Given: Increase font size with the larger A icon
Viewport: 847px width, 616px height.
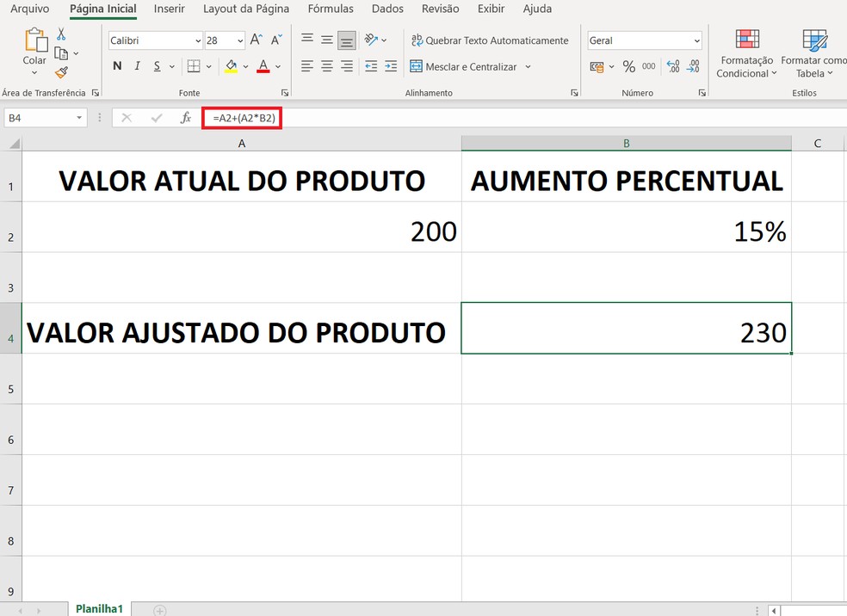Looking at the screenshot, I should coord(257,40).
